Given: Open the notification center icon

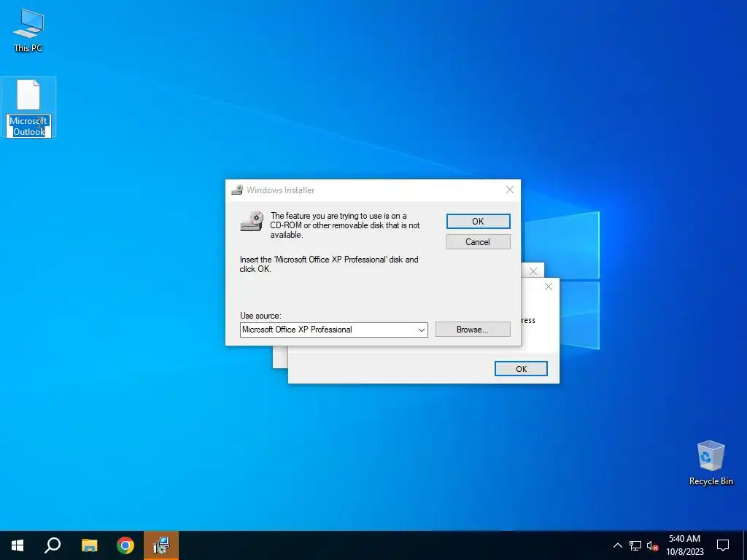Looking at the screenshot, I should click(723, 545).
